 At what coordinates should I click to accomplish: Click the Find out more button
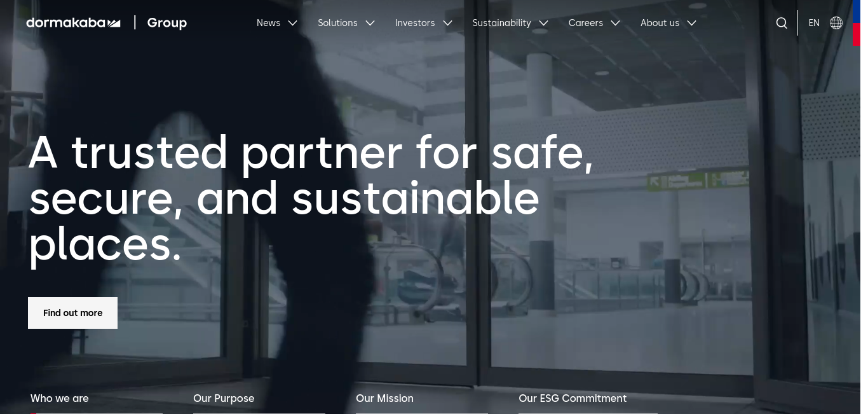pos(72,313)
